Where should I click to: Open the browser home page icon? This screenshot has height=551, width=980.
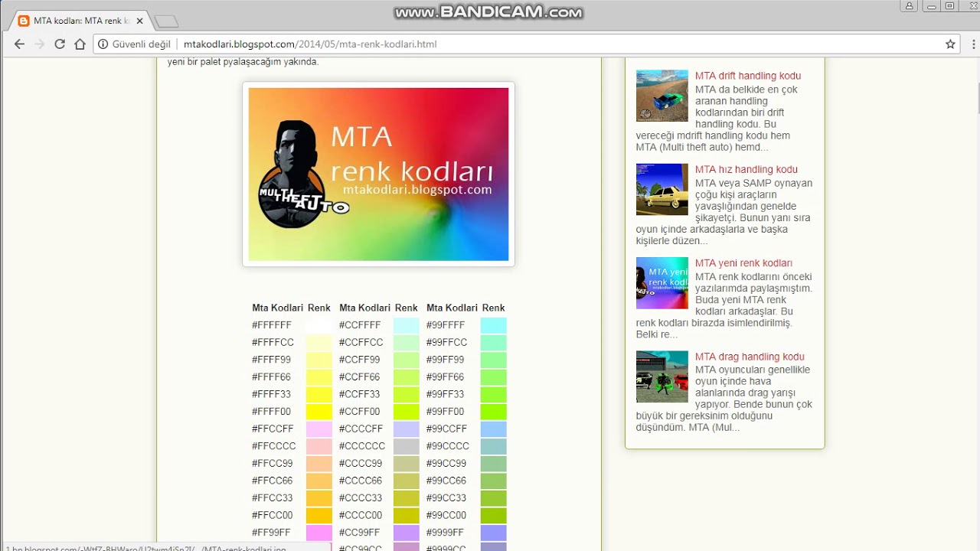(80, 44)
